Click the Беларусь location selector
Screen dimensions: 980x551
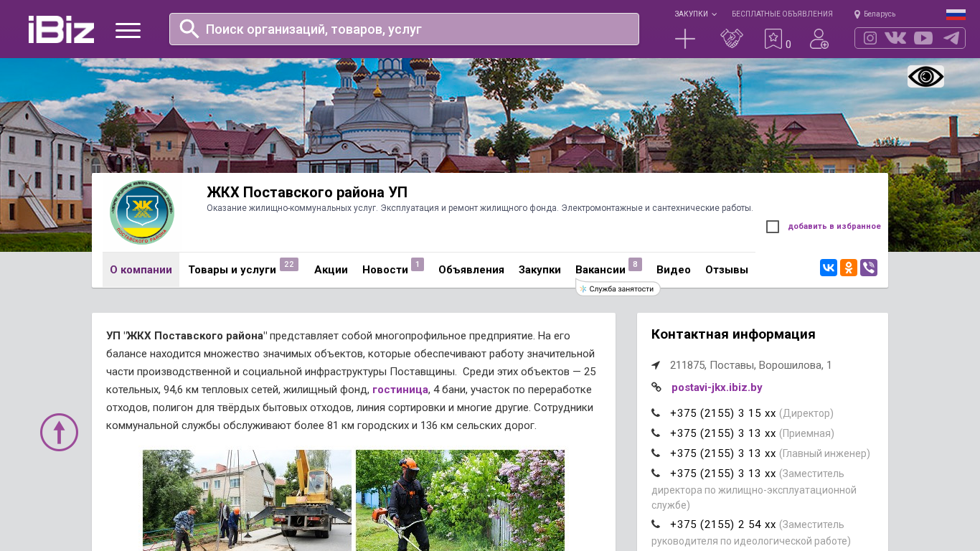tap(875, 14)
